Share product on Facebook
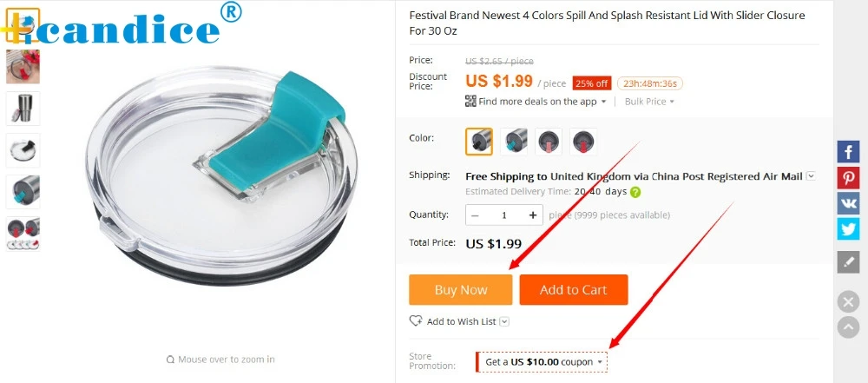 848,152
